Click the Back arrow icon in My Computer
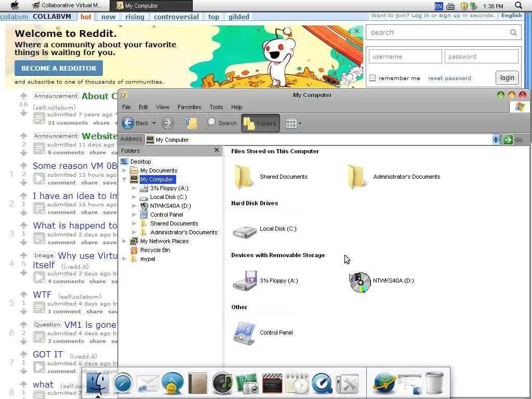 click(128, 123)
